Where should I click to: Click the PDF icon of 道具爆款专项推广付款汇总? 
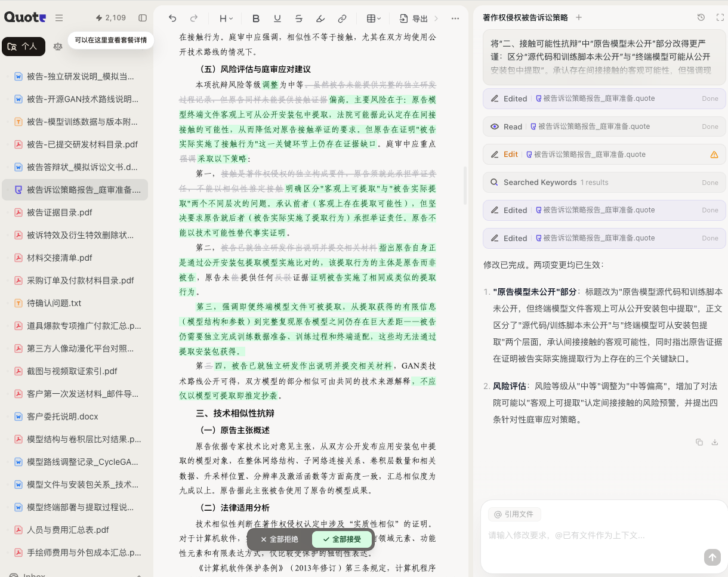tap(18, 326)
